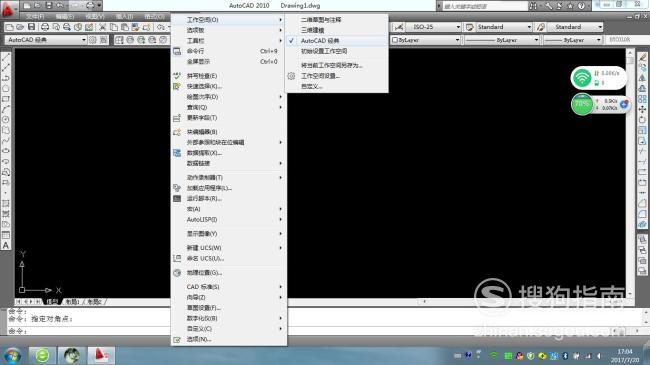The width and height of the screenshot is (650, 365).
Task: Open the ByLayer lineweight dropdown
Action: [x=572, y=40]
